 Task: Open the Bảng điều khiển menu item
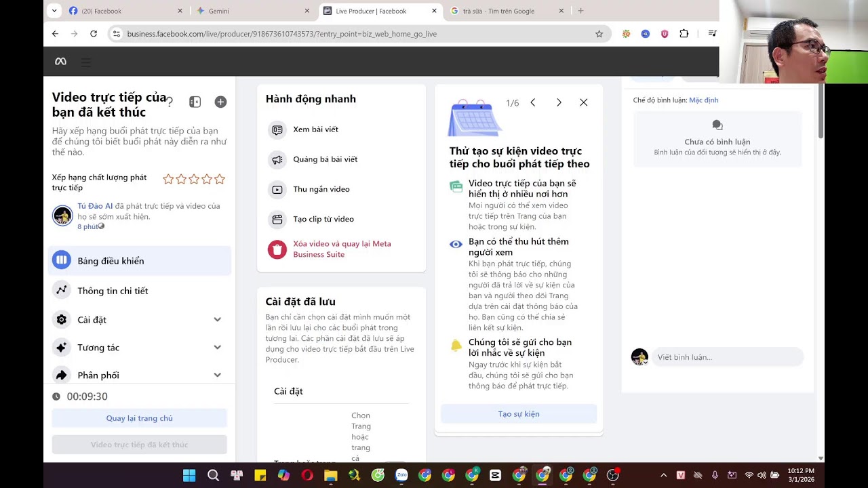coord(140,261)
